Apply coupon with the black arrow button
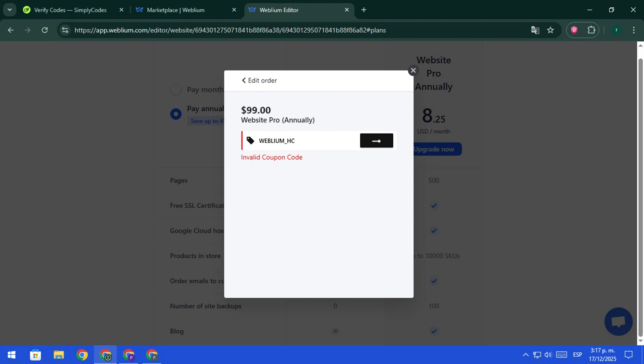Image resolution: width=644 pixels, height=364 pixels. 377,141
